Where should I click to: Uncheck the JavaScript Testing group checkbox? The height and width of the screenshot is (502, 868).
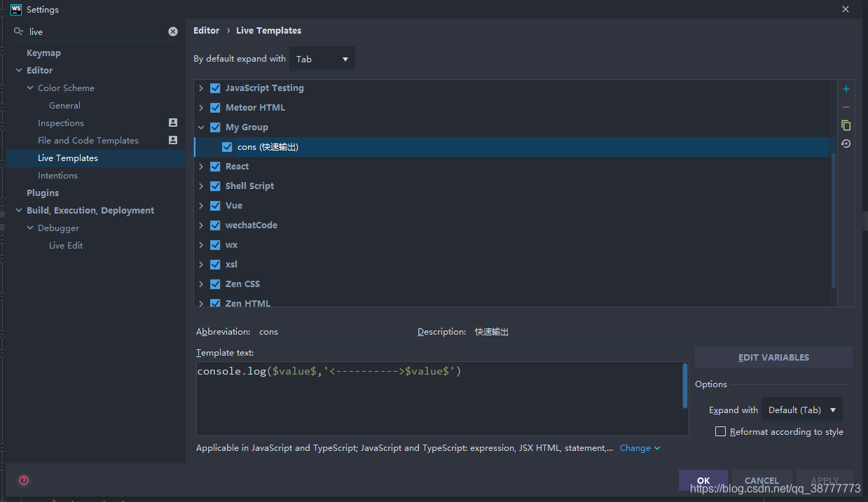[215, 88]
